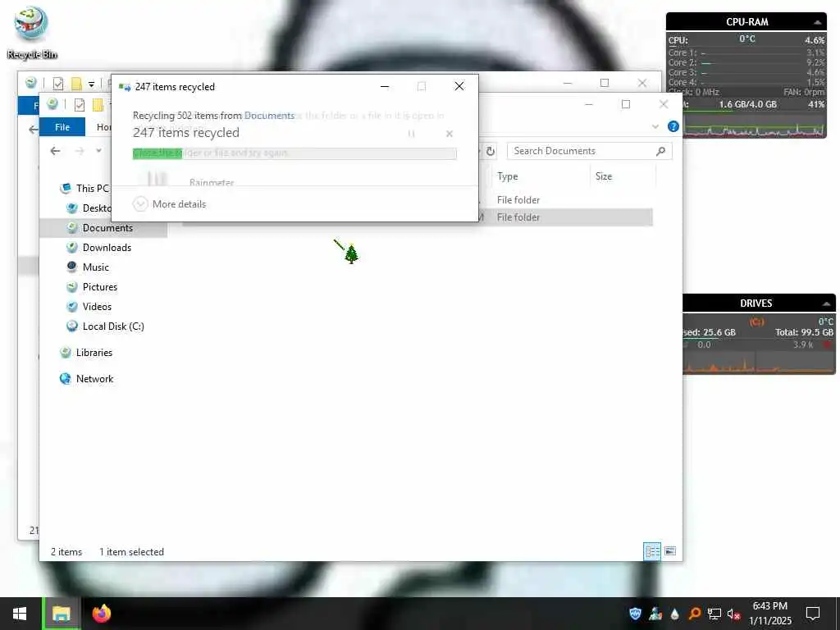840x630 pixels.
Task: Open Local Disk (C:) in navigation pane
Action: pos(105,326)
